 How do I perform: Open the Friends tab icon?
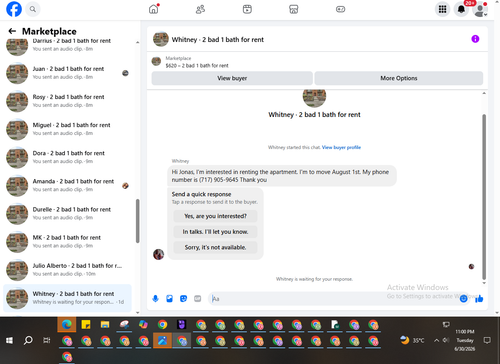(x=200, y=9)
